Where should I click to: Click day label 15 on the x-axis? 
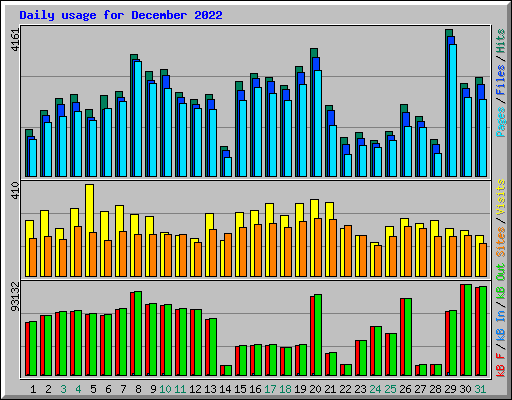240,389
